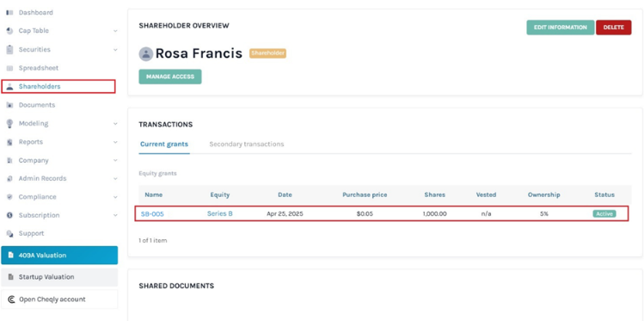The height and width of the screenshot is (321, 644).
Task: Click the '1 of 1 item' text
Action: 153,240
